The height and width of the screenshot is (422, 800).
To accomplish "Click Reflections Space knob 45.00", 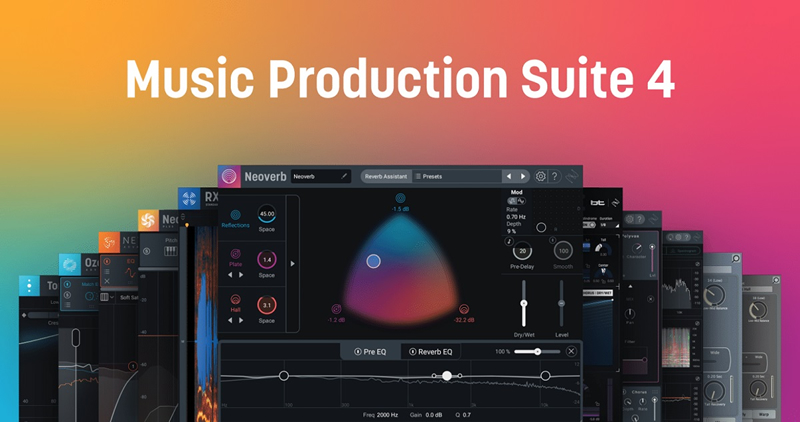I will pos(266,214).
